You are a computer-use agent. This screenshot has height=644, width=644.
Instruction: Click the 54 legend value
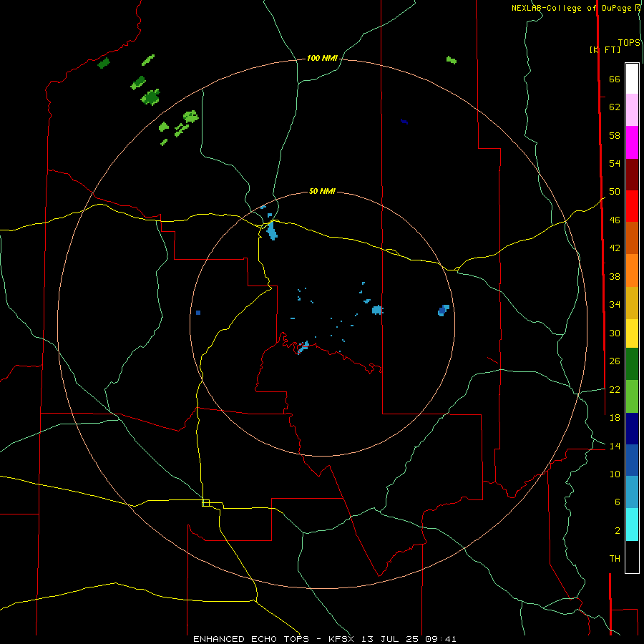[x=615, y=163]
